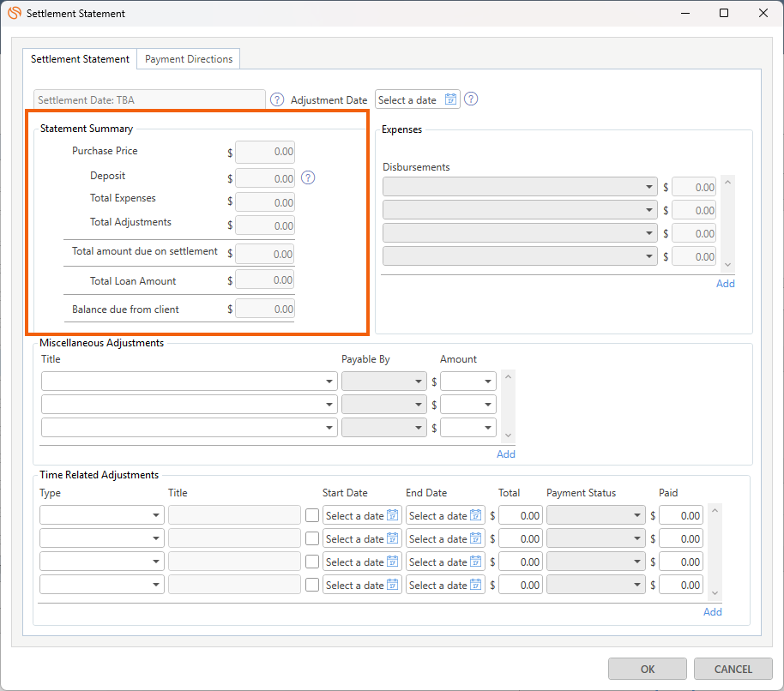Click first row Paid amount field
The height and width of the screenshot is (691, 784).
click(681, 515)
